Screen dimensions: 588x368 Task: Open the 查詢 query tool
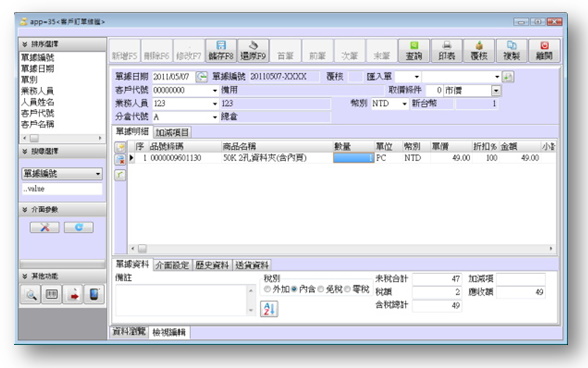pyautogui.click(x=414, y=50)
